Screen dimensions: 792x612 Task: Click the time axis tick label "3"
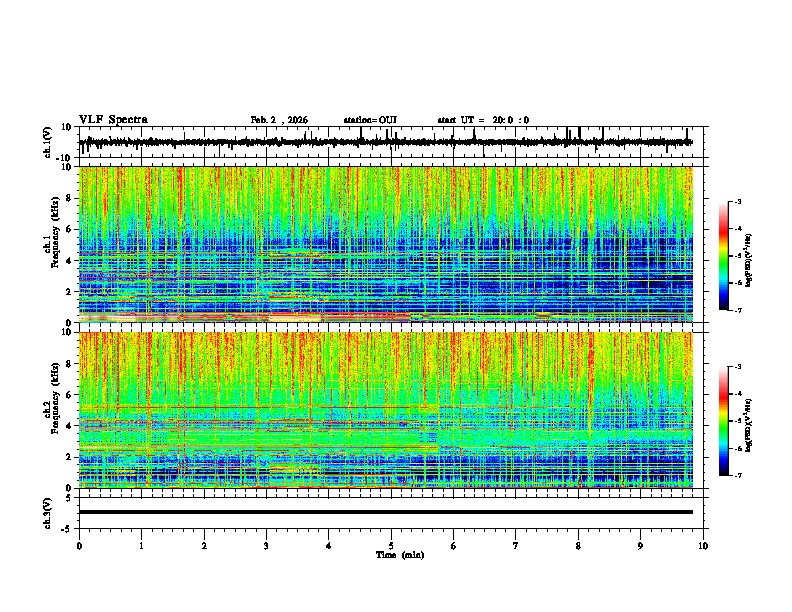266,545
